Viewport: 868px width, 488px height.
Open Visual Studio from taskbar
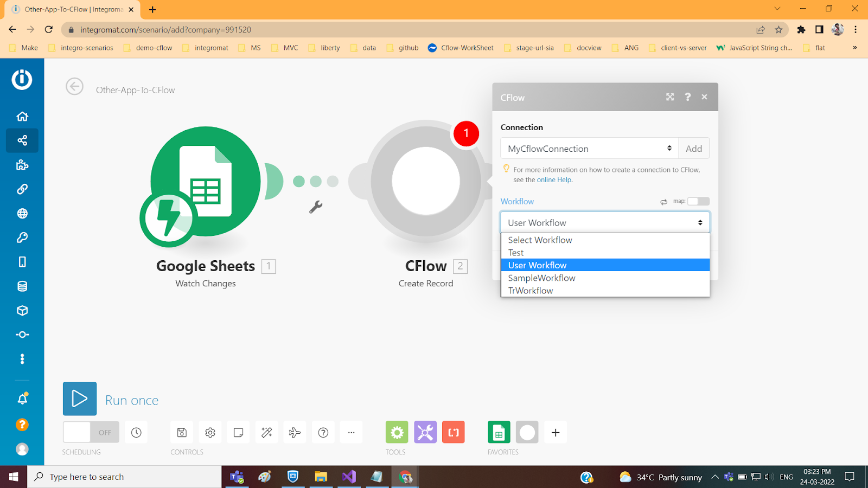(349, 477)
